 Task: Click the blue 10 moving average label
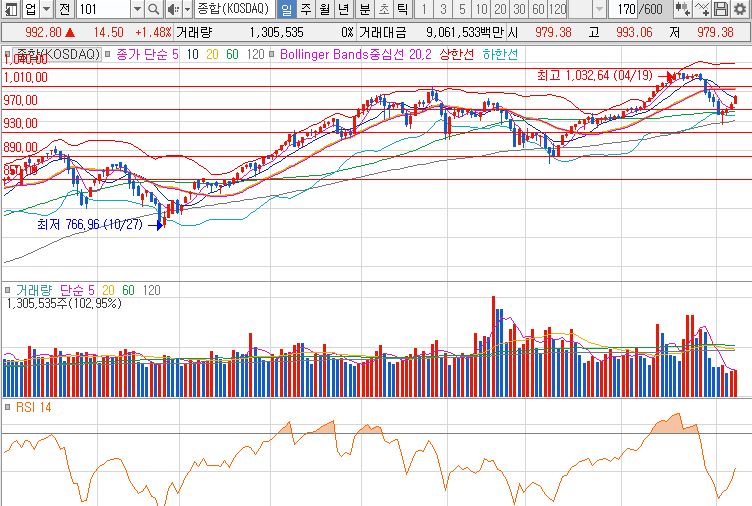[x=192, y=54]
